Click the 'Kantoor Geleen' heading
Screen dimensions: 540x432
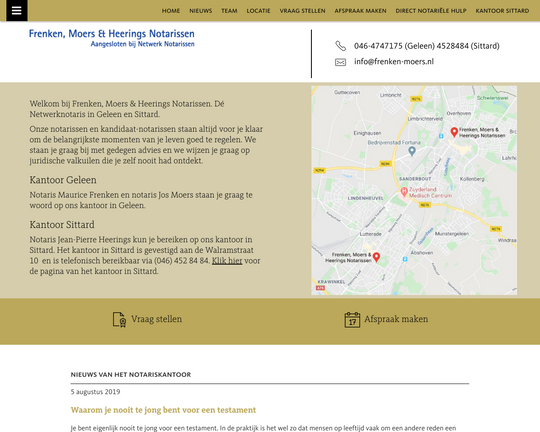[63, 180]
